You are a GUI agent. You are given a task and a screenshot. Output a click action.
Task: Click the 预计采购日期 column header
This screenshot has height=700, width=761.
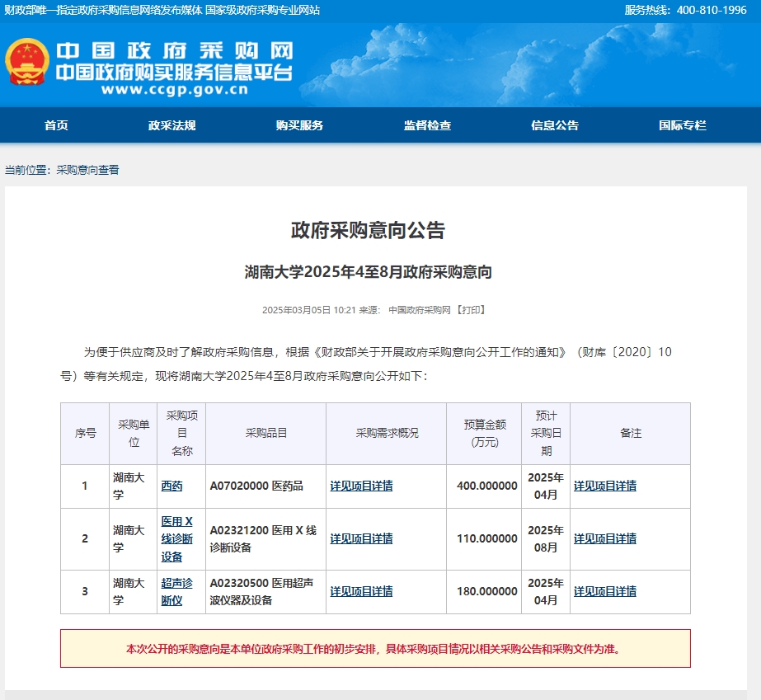[546, 433]
